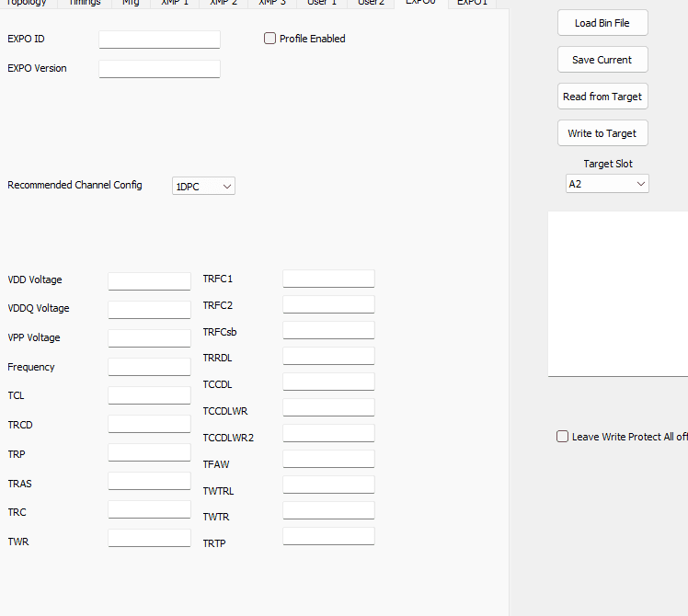Click Read from Target
Screen dimensions: 688x616
click(602, 97)
